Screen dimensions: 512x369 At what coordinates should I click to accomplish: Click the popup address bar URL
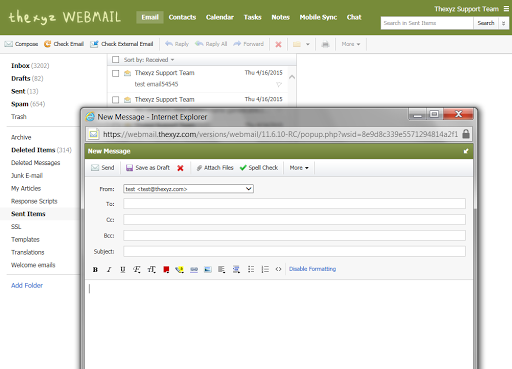(280, 134)
